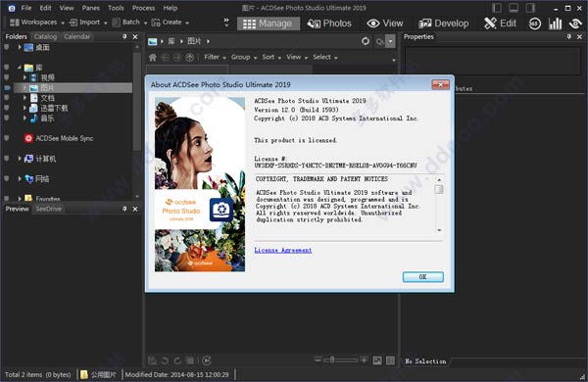Viewport: 588px width, 382px height.
Task: Click 库 in the path breadcrumb
Action: pyautogui.click(x=171, y=41)
